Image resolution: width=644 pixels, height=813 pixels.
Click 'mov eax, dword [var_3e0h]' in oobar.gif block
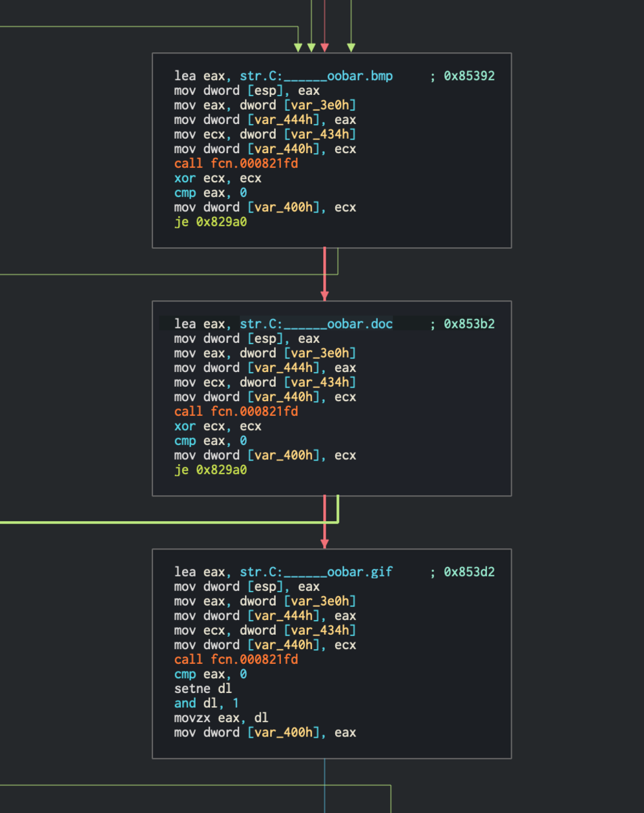click(265, 601)
